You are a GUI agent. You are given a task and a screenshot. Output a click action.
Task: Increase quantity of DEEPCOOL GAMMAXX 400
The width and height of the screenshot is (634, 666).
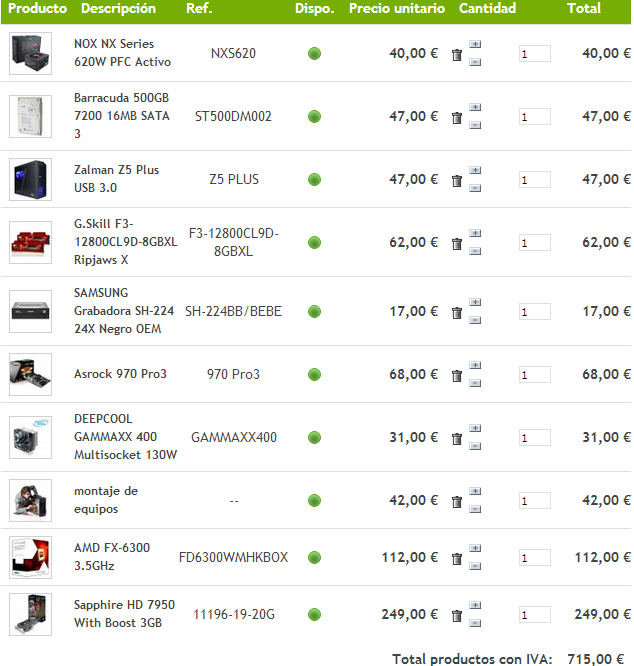(475, 428)
